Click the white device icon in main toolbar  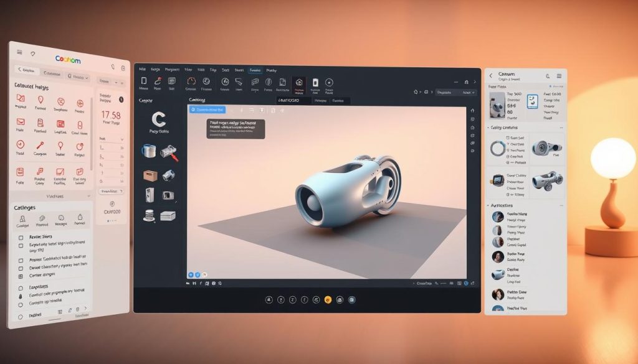[x=315, y=83]
